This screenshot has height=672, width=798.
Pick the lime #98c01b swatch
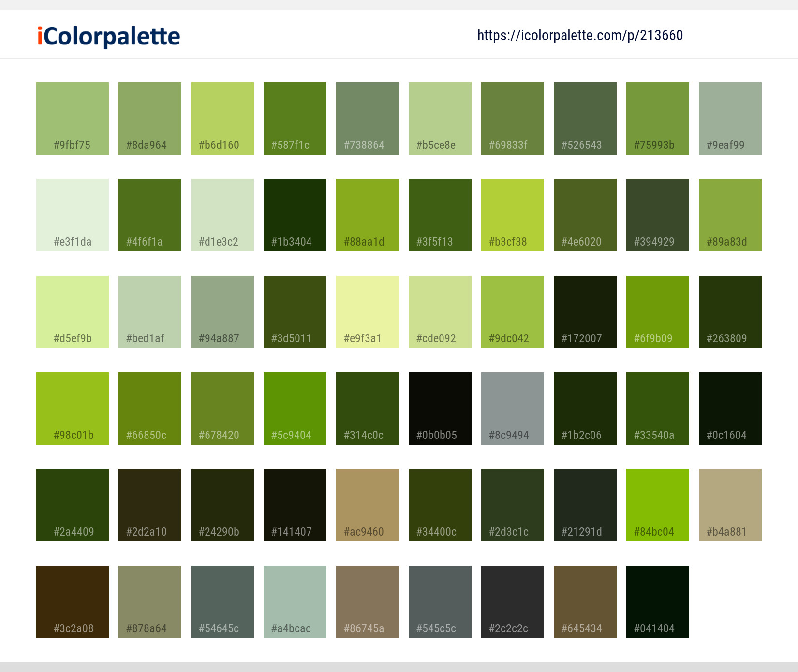[x=73, y=409]
